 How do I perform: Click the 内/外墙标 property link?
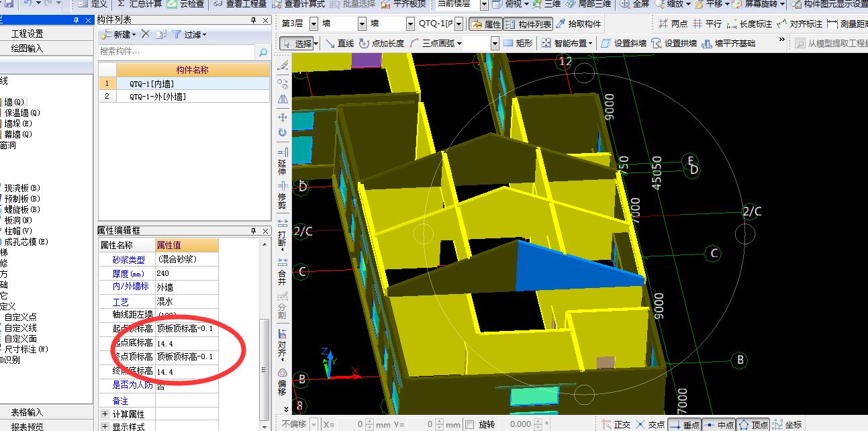130,287
